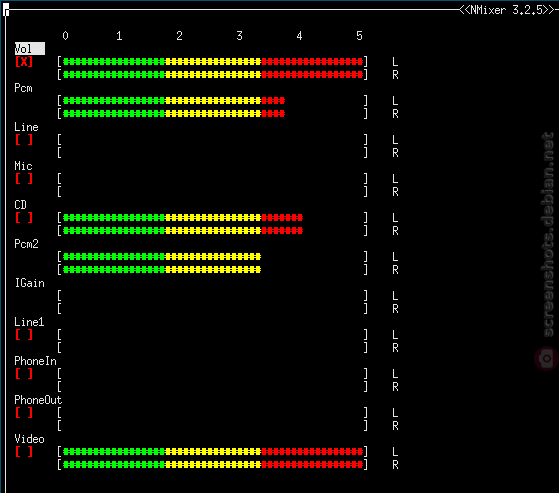
Task: Click the Mic right channel bar
Action: coord(212,192)
